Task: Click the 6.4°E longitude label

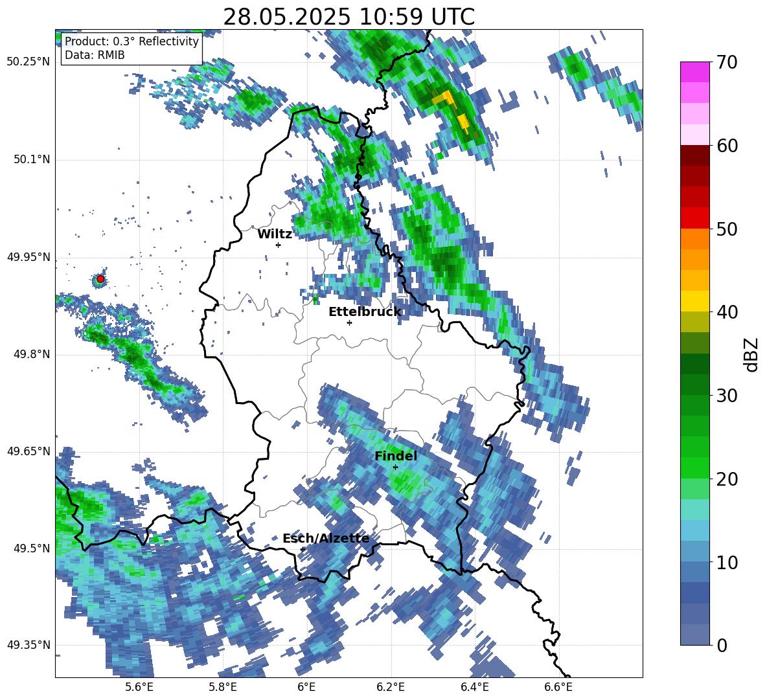Action: (475, 687)
